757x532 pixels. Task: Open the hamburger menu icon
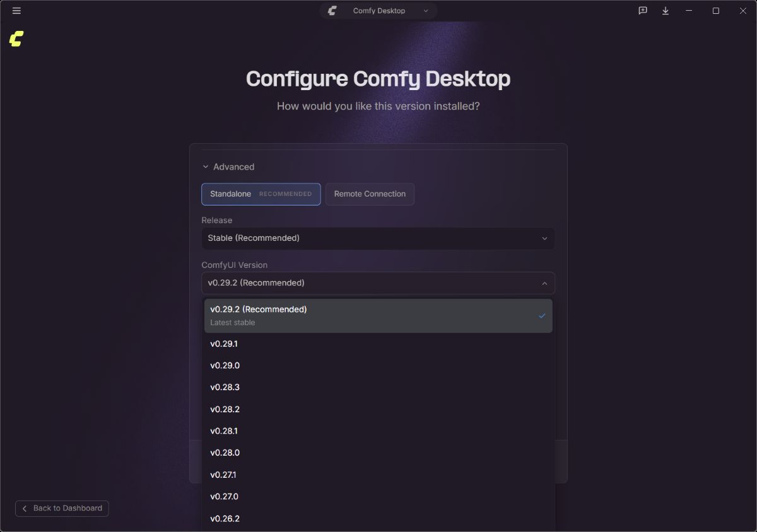[16, 11]
